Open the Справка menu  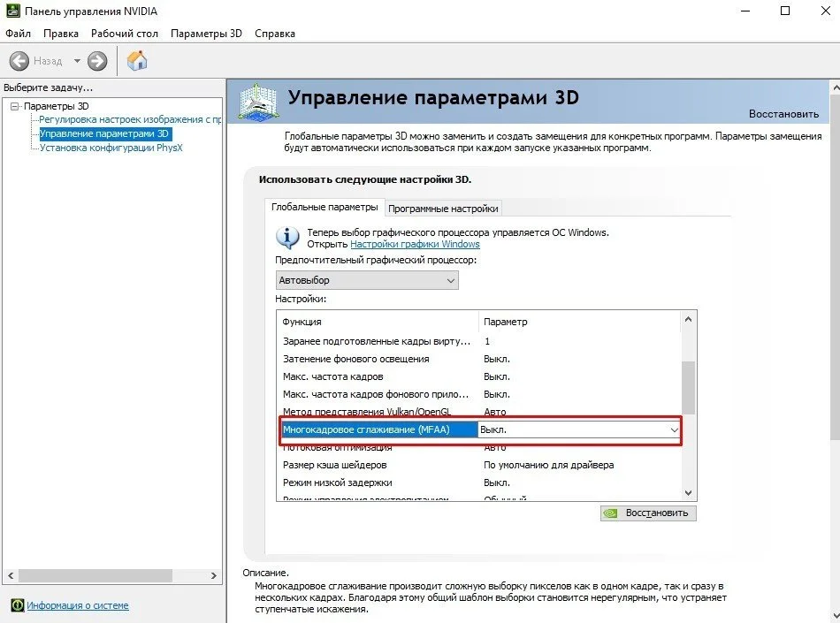point(275,34)
